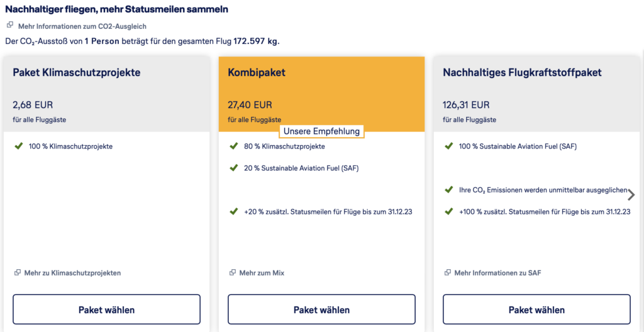This screenshot has width=644, height=332.
Task: Click external-link icon next to Mehr zu Klimaschutzprojekten
Action: pyautogui.click(x=18, y=273)
